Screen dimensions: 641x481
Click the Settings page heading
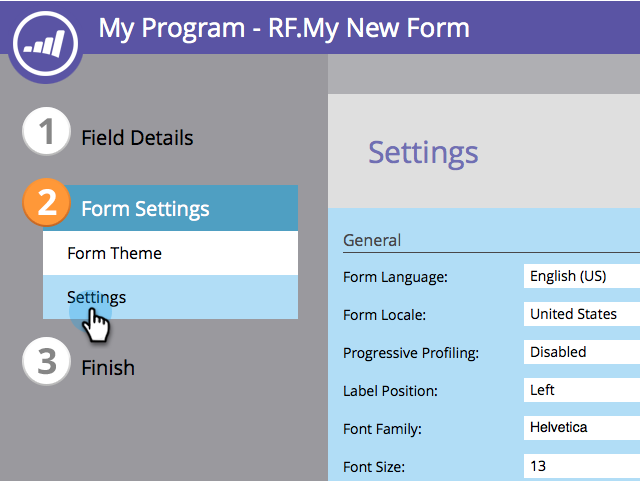pyautogui.click(x=423, y=153)
